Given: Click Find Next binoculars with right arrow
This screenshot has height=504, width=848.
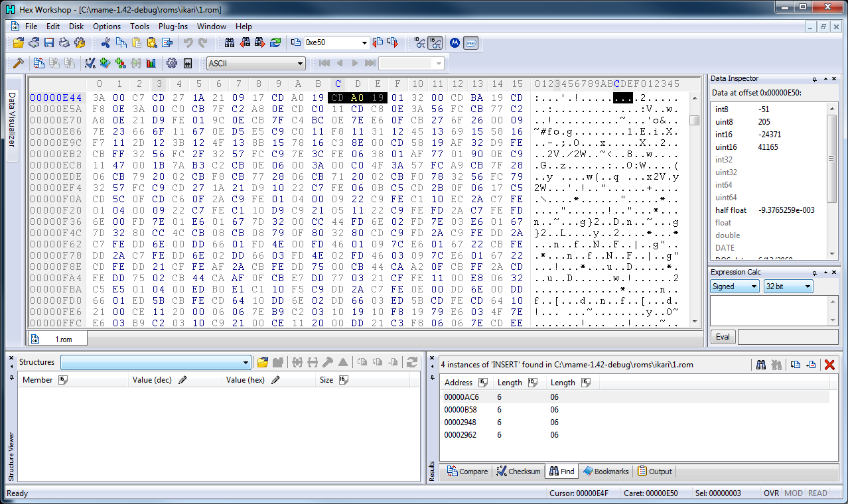Looking at the screenshot, I should click(260, 42).
